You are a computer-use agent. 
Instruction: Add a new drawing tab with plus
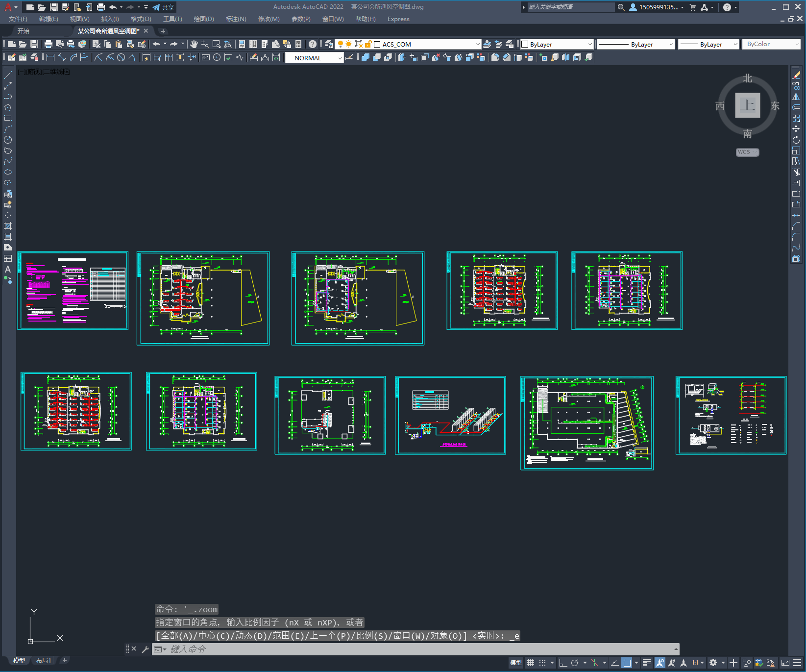(163, 31)
